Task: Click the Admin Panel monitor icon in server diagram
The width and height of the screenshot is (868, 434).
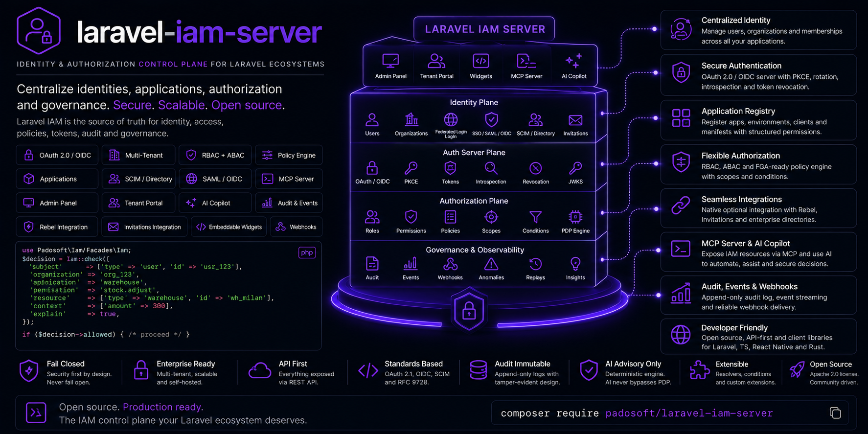Action: point(390,61)
